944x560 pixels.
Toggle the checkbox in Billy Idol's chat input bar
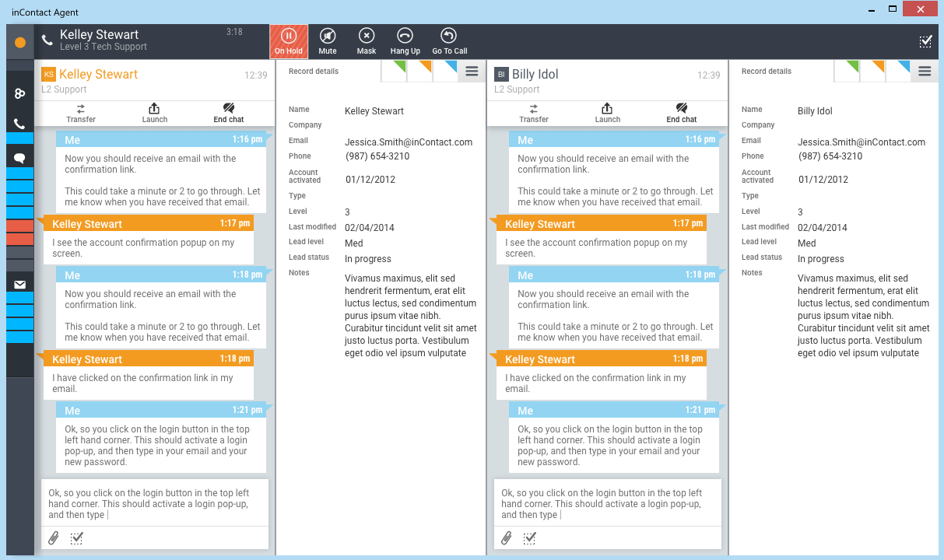(x=530, y=537)
